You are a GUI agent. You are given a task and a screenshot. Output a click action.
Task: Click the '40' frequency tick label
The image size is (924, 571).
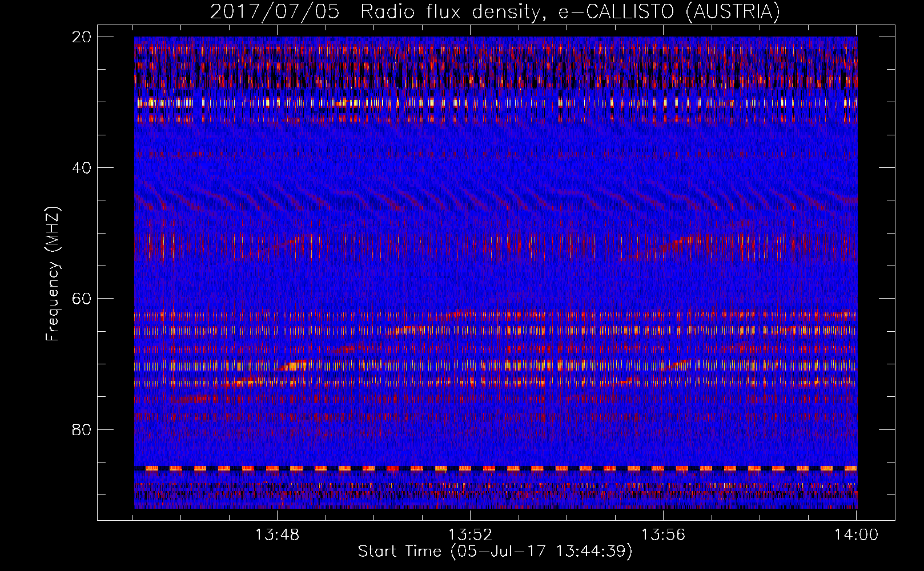click(82, 168)
